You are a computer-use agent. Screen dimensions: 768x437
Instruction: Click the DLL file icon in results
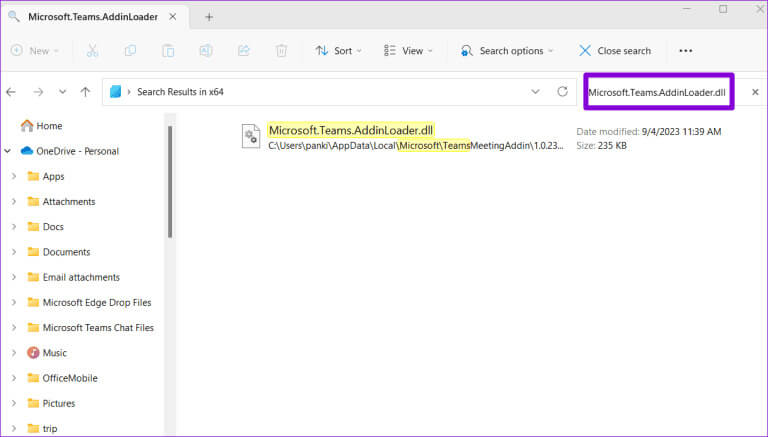click(x=251, y=136)
